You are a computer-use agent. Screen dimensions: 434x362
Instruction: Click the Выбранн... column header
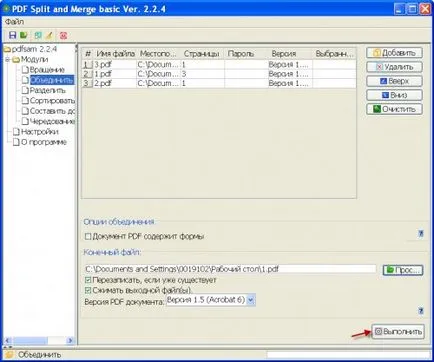point(334,54)
